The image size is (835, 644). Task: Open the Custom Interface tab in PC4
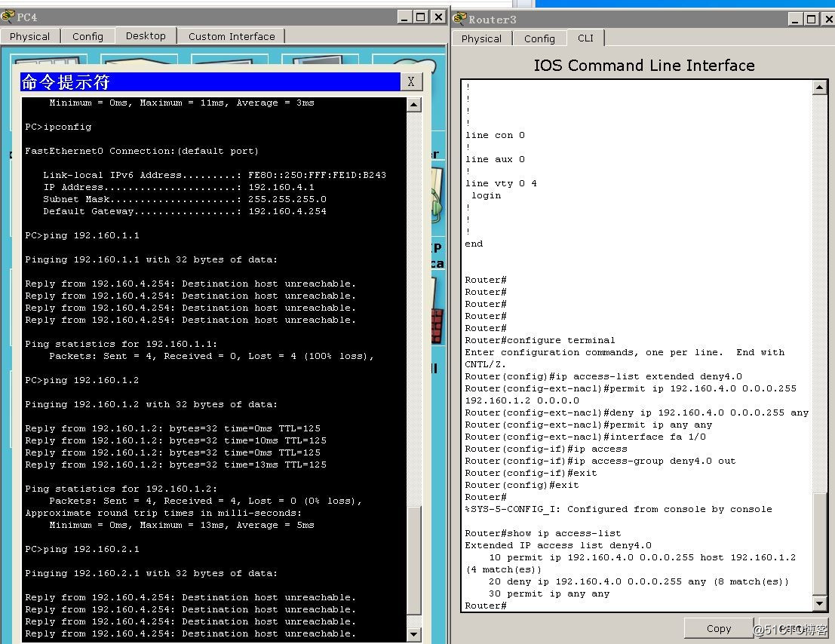tap(232, 36)
